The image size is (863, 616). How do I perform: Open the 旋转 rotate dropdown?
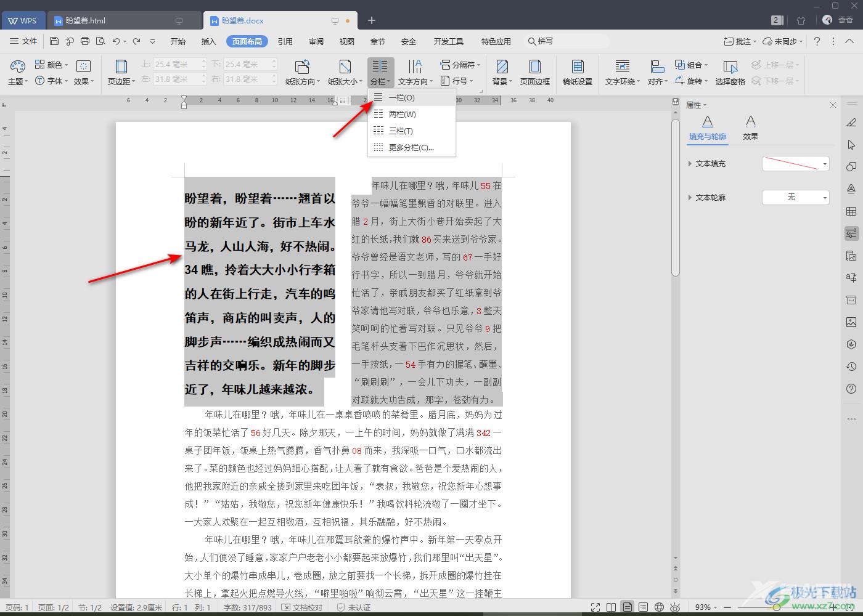[x=691, y=81]
